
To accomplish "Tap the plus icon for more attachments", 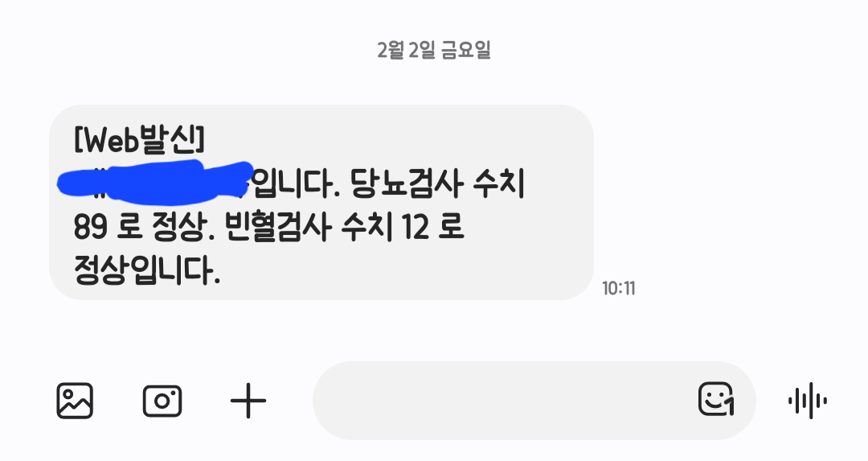I will 248,401.
